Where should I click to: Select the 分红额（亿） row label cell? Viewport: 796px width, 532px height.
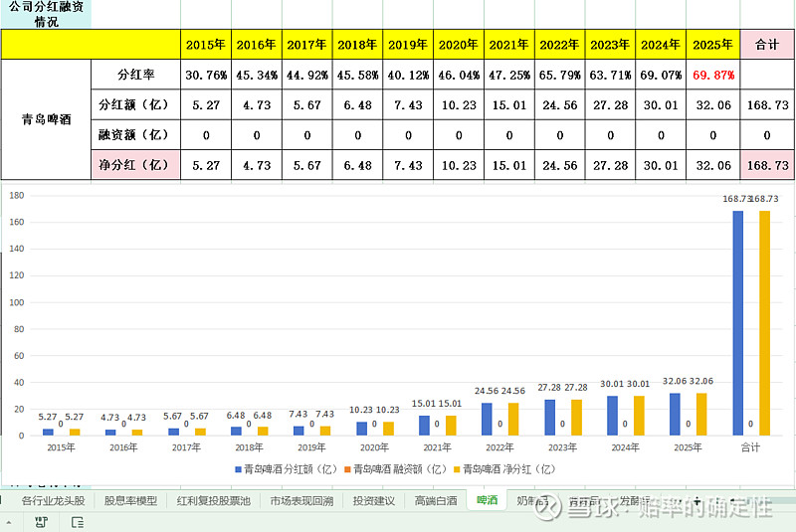click(135, 105)
